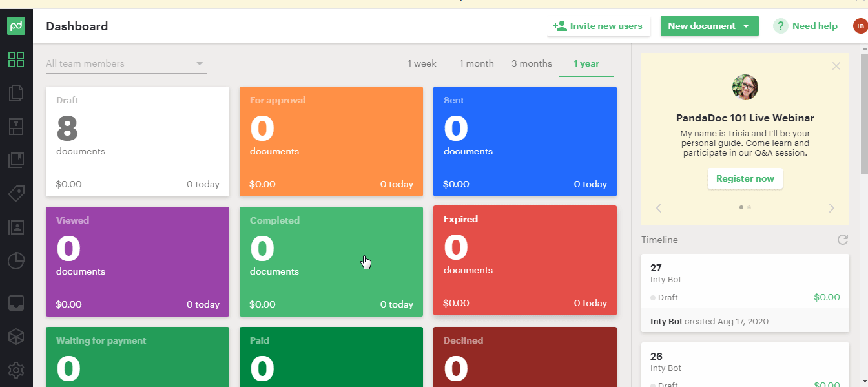Refresh the Timeline with reload icon
Viewport: 868px width, 387px height.
tap(842, 240)
